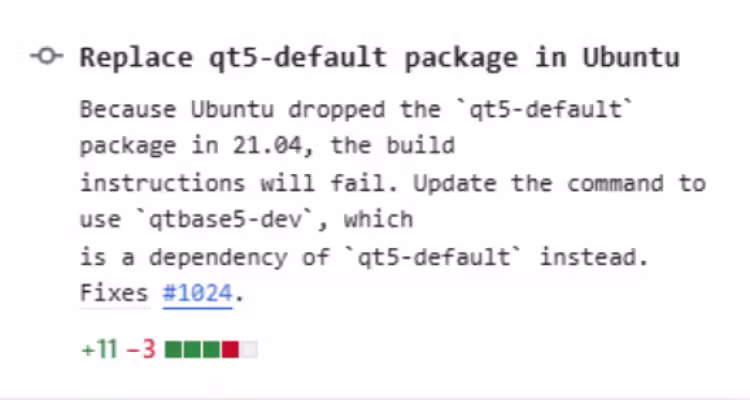Click "Because" at the description start
Viewport: 750px width, 400px height.
click(128, 110)
